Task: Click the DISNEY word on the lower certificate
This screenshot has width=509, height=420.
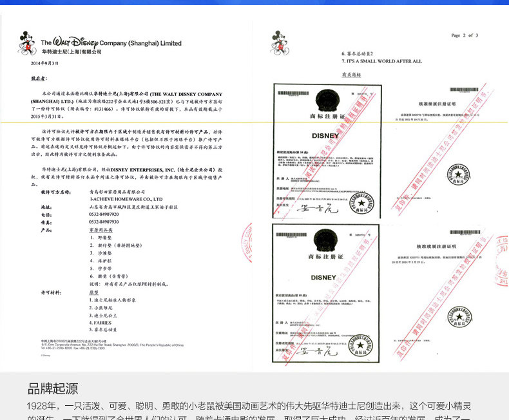Action: pyautogui.click(x=323, y=278)
